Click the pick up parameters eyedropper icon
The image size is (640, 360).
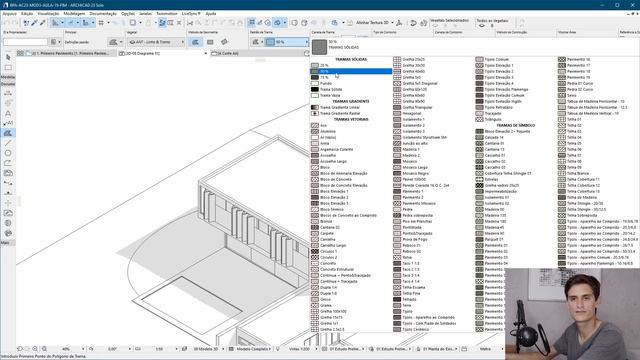tap(35, 23)
